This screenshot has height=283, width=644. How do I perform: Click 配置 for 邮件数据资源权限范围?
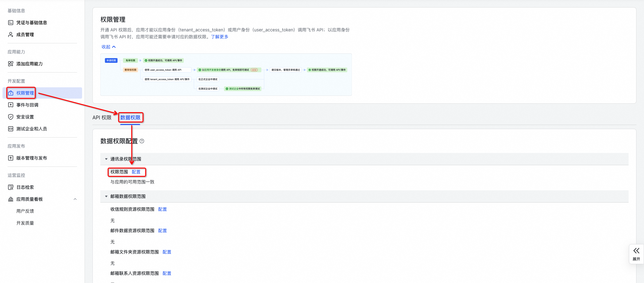(x=163, y=231)
